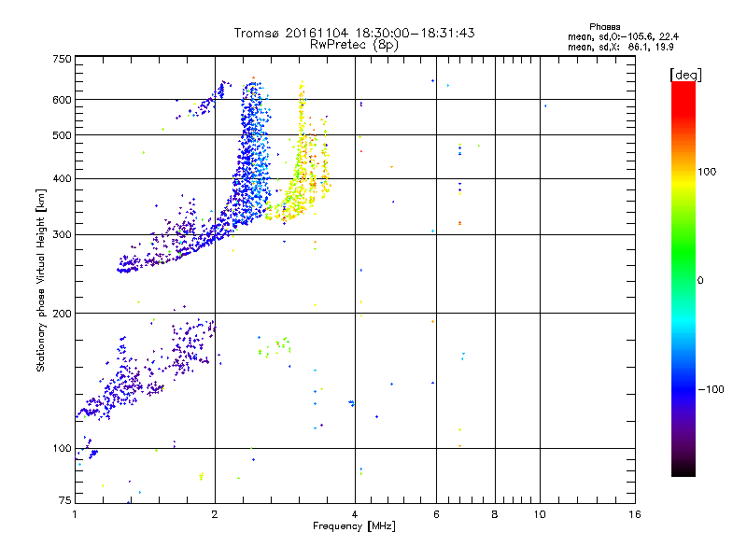
Task: Click the x-axis label '16'
Action: pyautogui.click(x=635, y=514)
